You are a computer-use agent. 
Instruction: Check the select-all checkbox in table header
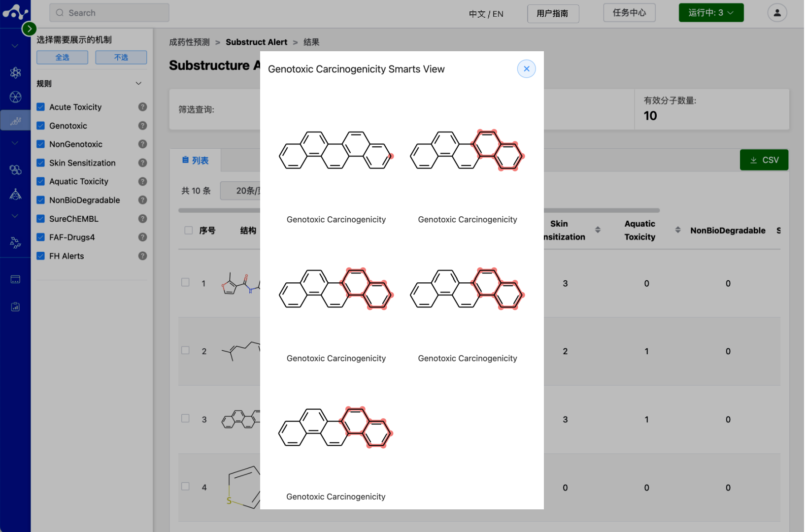pyautogui.click(x=188, y=230)
